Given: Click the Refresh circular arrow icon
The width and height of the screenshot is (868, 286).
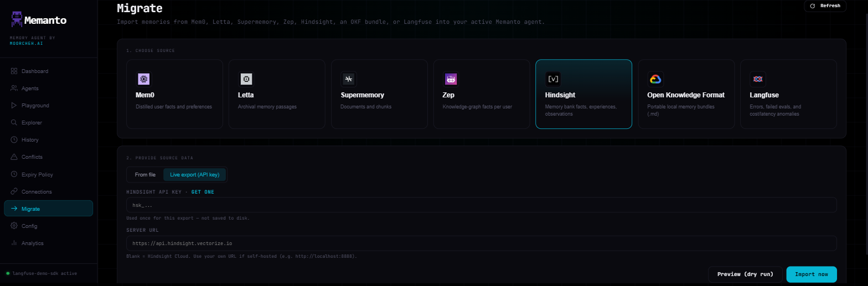Looking at the screenshot, I should pyautogui.click(x=813, y=6).
